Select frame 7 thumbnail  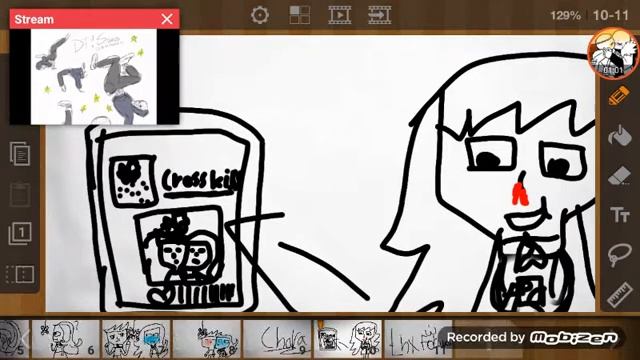(136, 339)
